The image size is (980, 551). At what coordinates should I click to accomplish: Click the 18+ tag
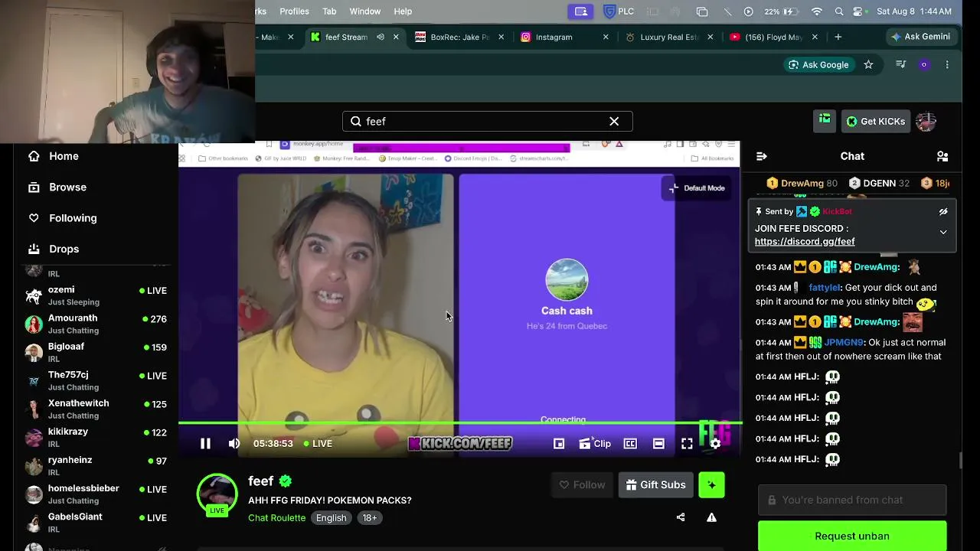tap(370, 518)
